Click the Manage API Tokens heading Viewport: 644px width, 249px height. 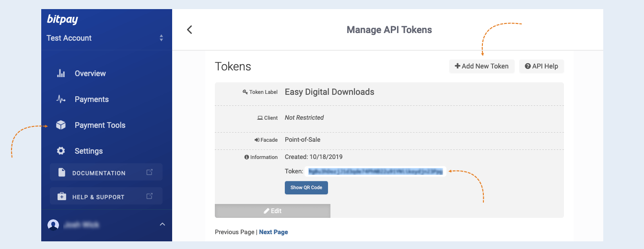[389, 30]
